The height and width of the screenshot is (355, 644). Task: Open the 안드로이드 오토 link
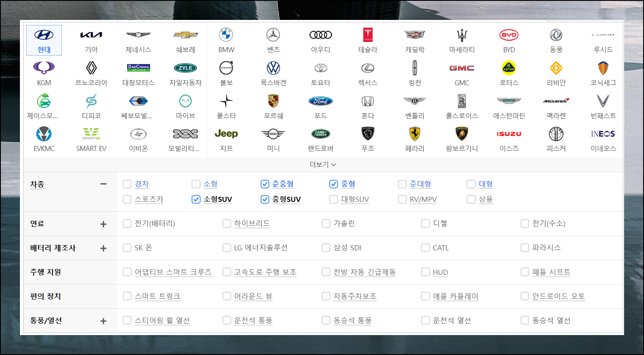click(x=559, y=296)
